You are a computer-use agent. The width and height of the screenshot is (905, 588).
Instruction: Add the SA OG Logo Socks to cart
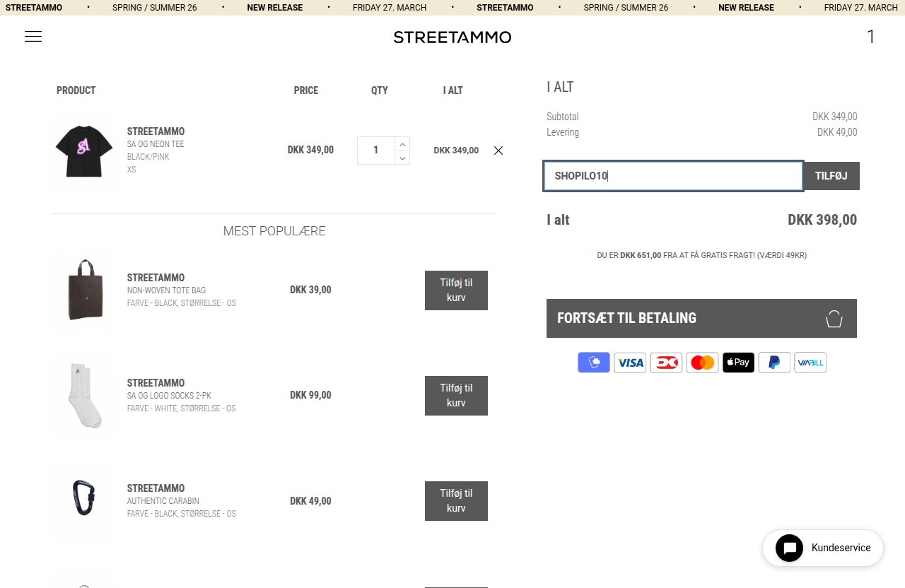(456, 396)
